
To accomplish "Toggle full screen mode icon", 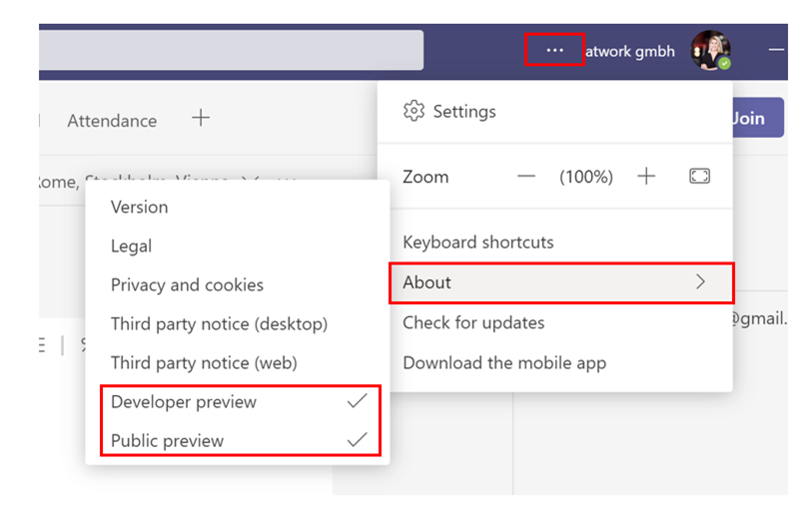I will (699, 177).
